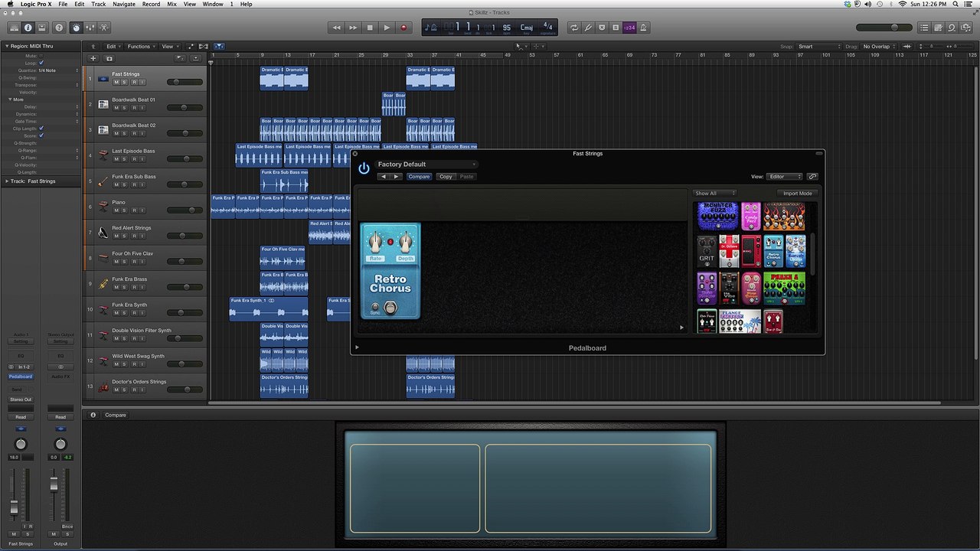Click Compare in Smart Controls pane

coord(116,415)
